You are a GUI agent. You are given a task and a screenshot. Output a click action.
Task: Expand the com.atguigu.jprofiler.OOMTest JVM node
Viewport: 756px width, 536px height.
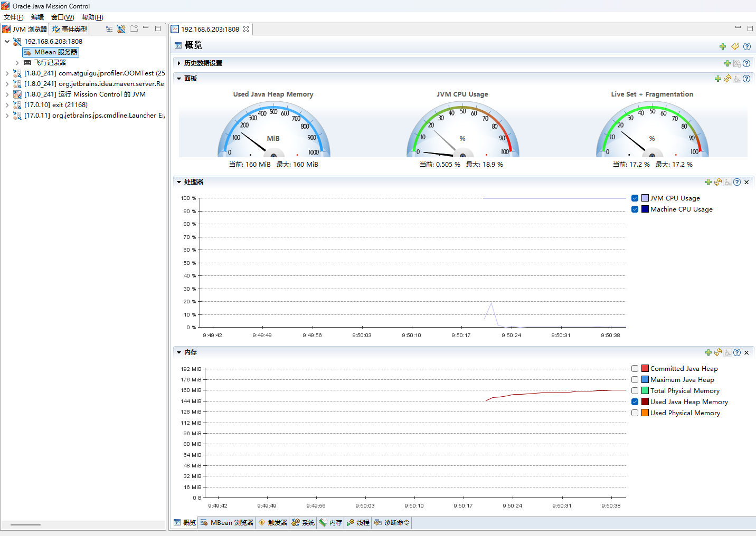pos(7,73)
